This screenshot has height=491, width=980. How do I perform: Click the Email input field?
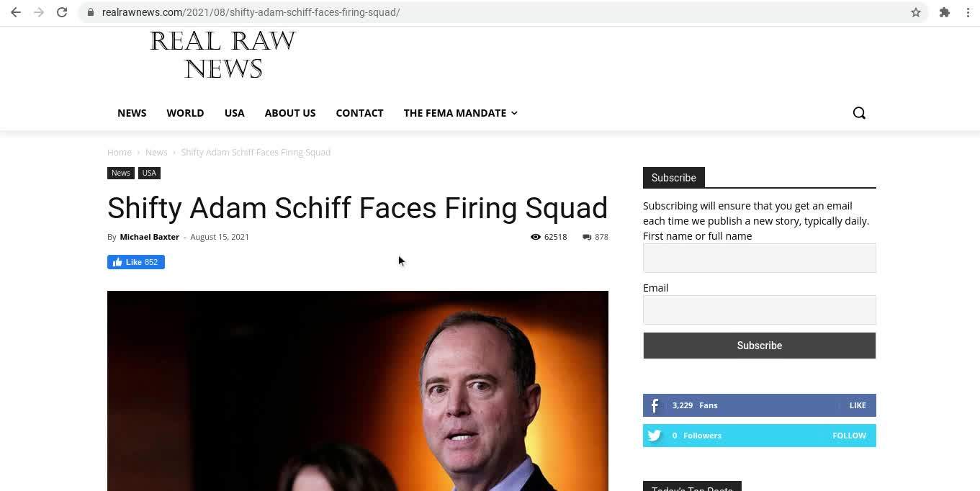click(759, 310)
